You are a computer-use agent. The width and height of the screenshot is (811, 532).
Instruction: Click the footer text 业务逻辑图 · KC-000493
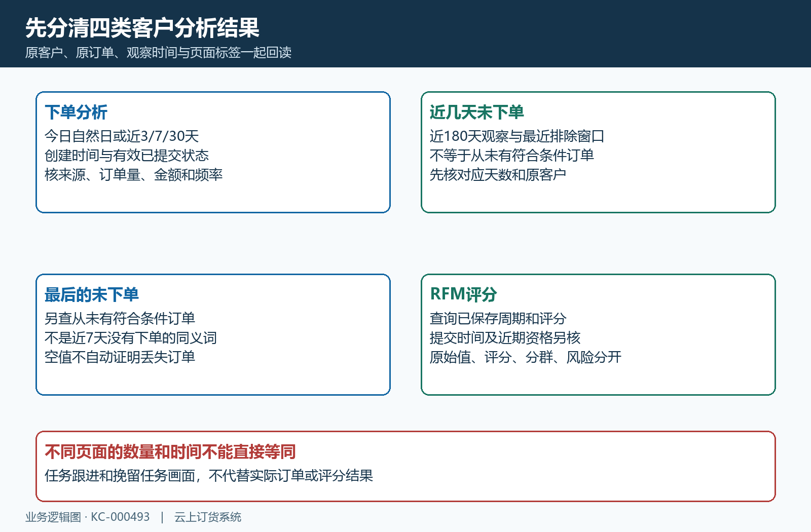click(88, 517)
